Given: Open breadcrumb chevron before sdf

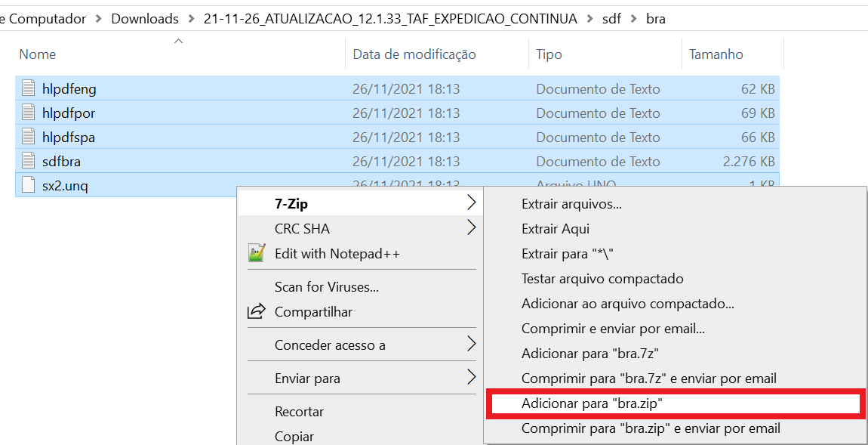Looking at the screenshot, I should [589, 19].
